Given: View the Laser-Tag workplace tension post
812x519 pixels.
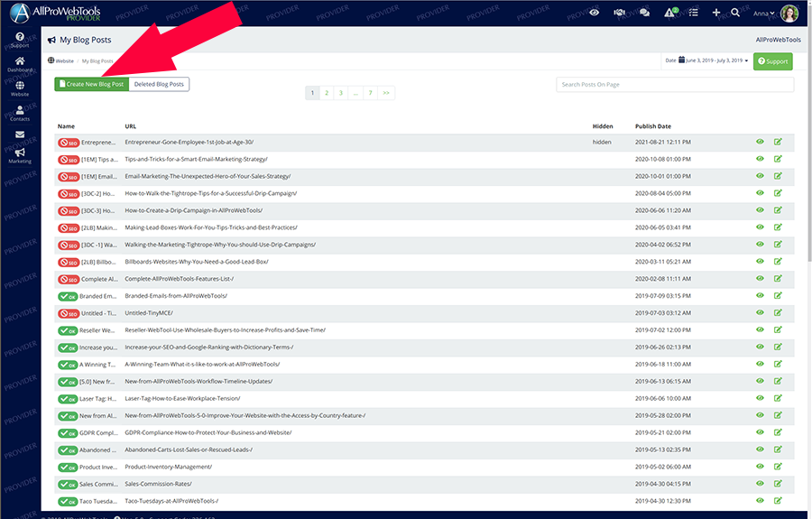Looking at the screenshot, I should coord(760,398).
